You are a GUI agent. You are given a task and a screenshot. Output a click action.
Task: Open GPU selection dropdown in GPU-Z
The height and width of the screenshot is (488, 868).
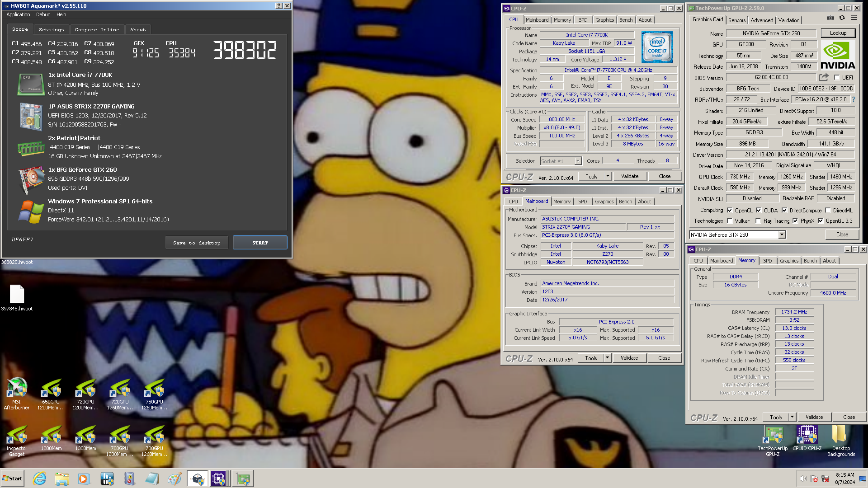[782, 235]
